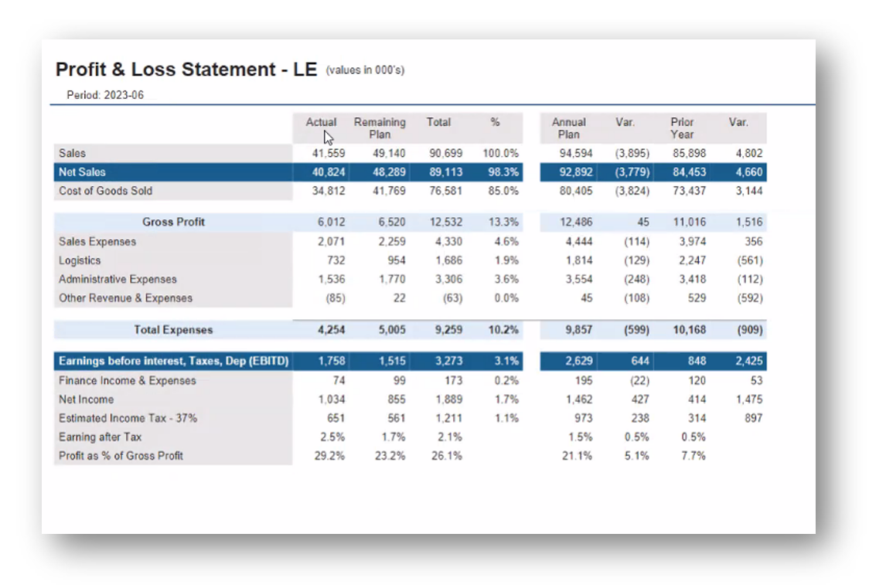The height and width of the screenshot is (588, 886).
Task: Click the Sales Expenses row label
Action: (x=97, y=242)
